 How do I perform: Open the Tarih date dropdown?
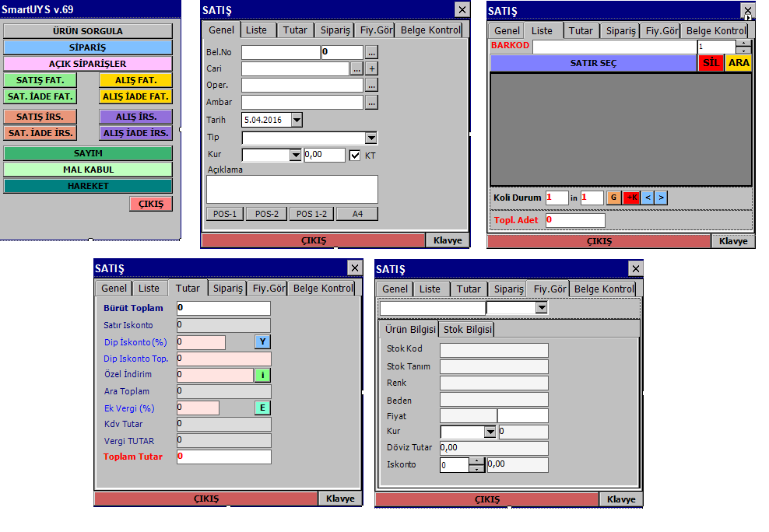[297, 120]
